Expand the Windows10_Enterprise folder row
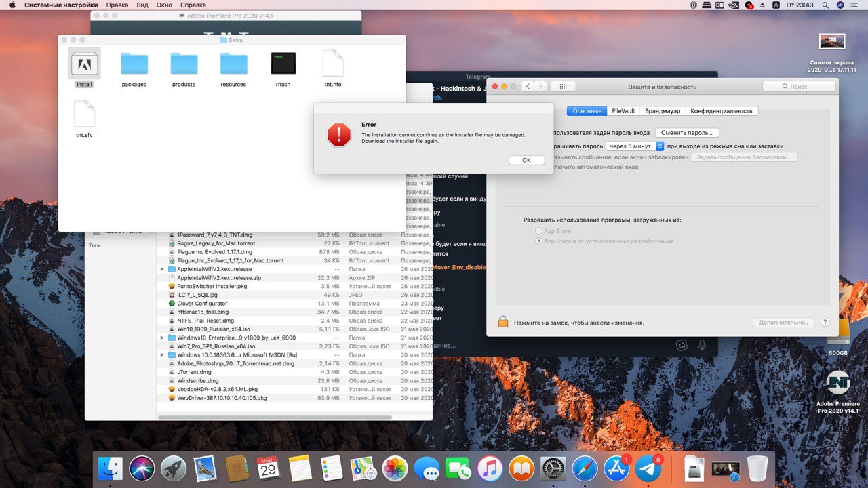 (x=162, y=338)
